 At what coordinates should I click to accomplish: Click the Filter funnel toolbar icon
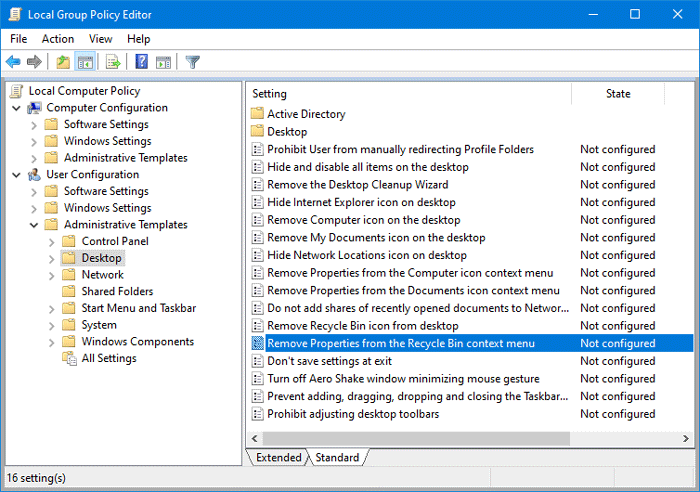[x=192, y=62]
